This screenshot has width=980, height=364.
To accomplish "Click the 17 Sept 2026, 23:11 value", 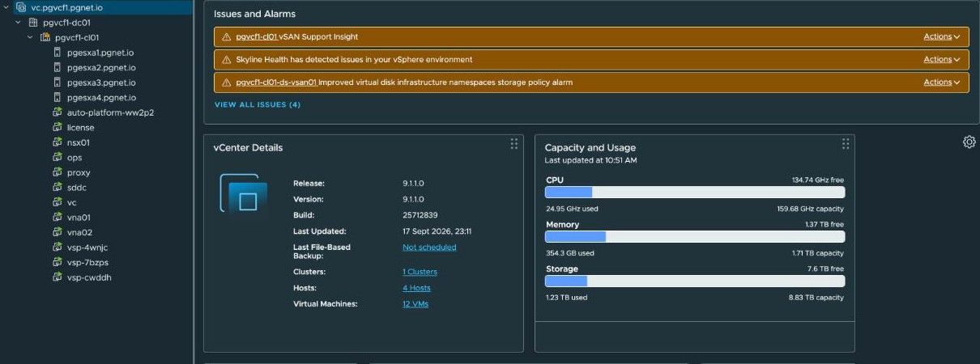I will point(437,231).
